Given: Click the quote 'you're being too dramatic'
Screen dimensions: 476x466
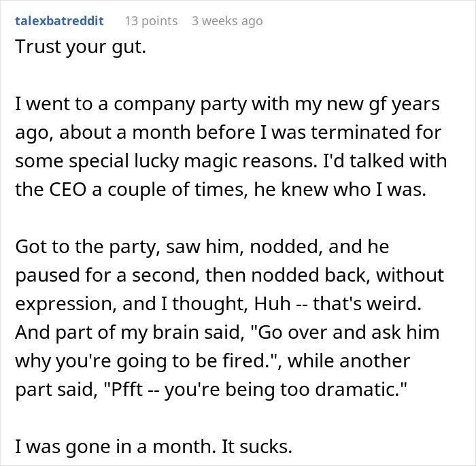Looking at the screenshot, I should point(286,390).
